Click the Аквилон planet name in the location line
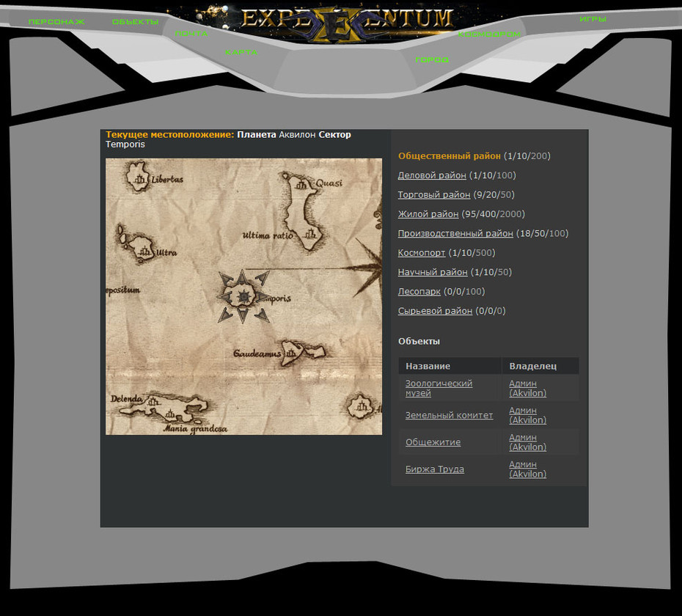This screenshot has height=616, width=682. (x=297, y=134)
